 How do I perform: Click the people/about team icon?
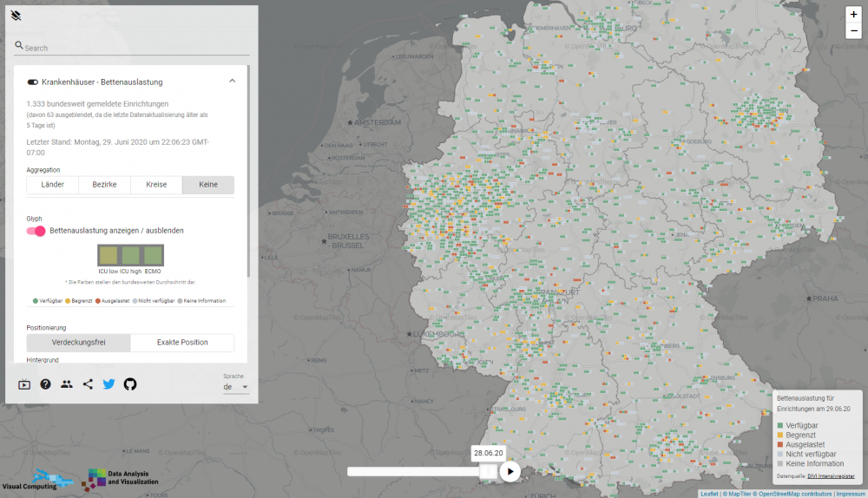(67, 384)
